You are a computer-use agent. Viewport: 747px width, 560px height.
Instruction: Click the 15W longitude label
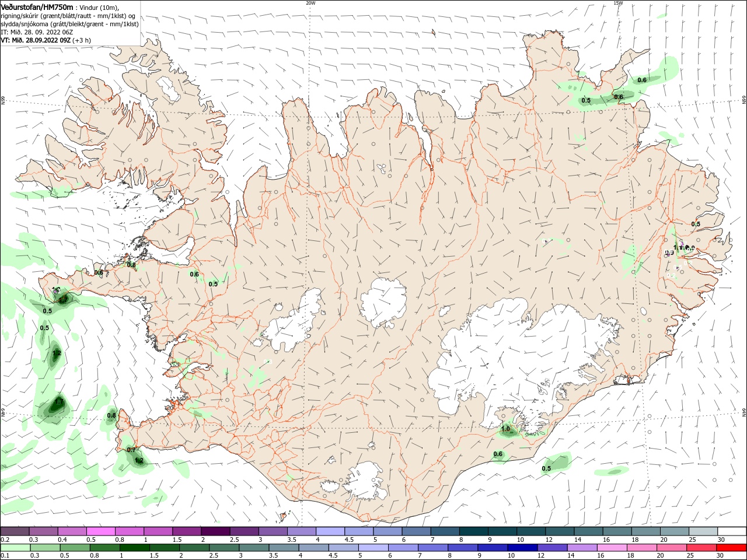pyautogui.click(x=618, y=3)
